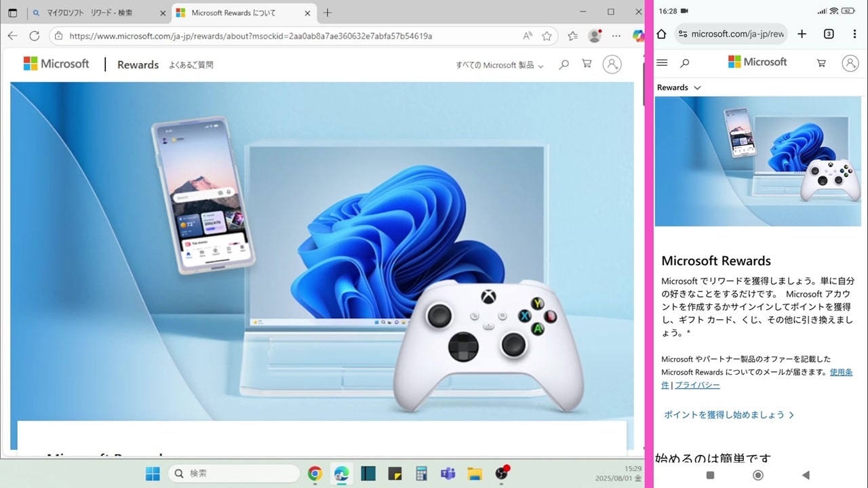Open phone tab switcher showing 3
The width and height of the screenshot is (868, 488).
[x=829, y=34]
